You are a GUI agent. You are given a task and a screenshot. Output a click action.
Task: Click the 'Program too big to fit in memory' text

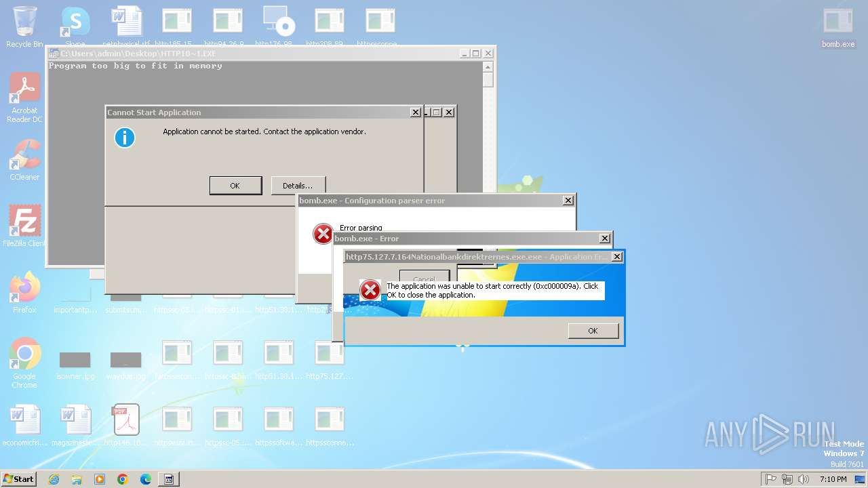[136, 66]
